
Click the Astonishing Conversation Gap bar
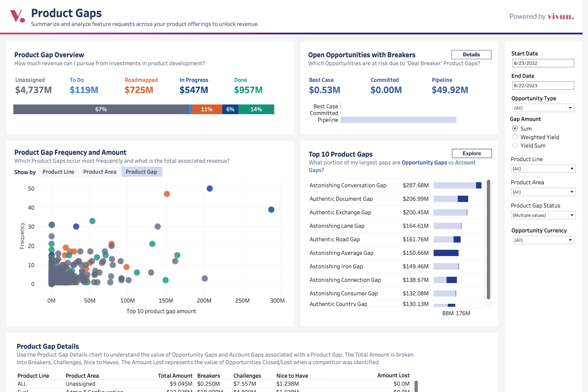click(x=457, y=185)
